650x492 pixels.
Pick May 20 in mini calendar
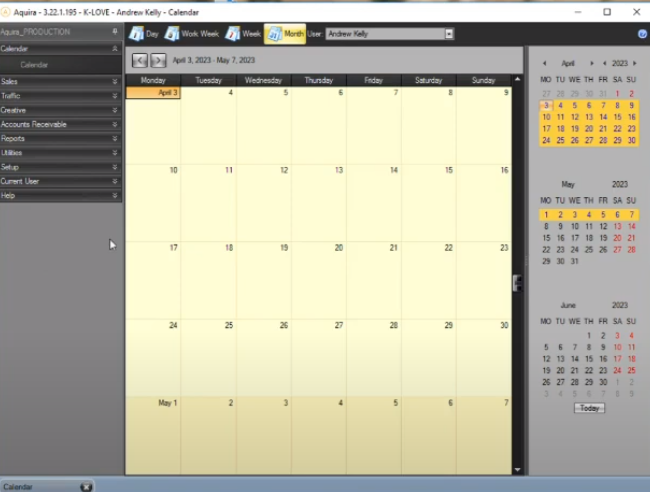point(617,238)
